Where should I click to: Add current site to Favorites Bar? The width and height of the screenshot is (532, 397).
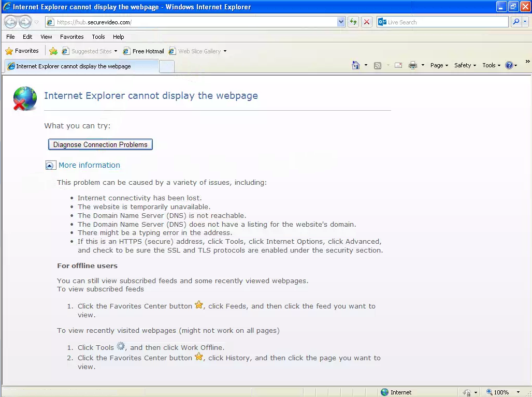[53, 51]
